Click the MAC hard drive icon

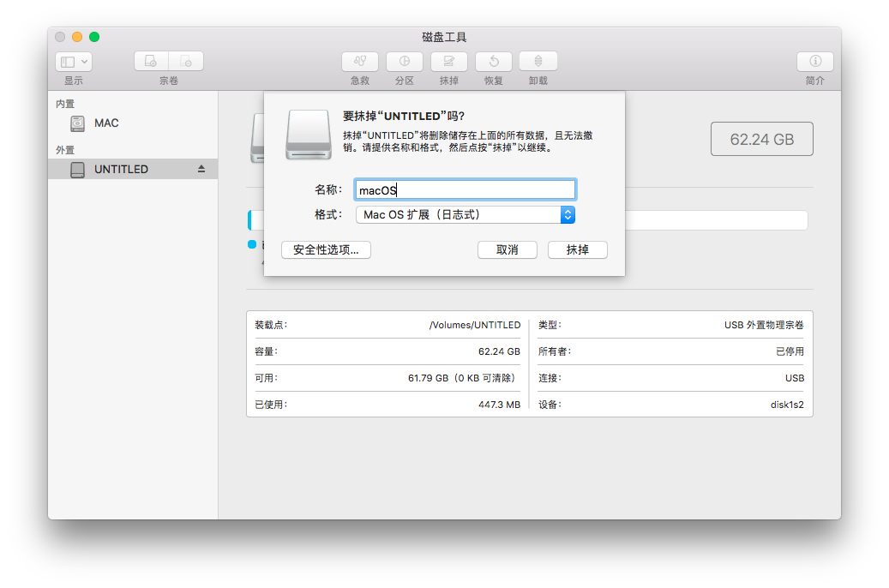pyautogui.click(x=78, y=123)
